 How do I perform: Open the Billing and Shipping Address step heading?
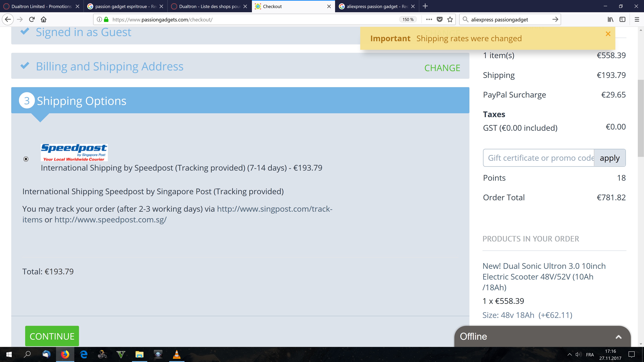tap(110, 67)
